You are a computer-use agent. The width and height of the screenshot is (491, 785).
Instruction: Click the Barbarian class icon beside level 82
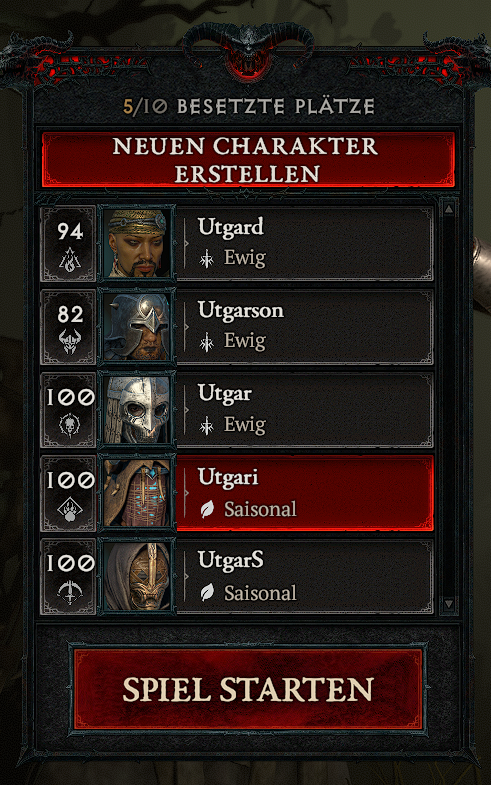[70, 342]
